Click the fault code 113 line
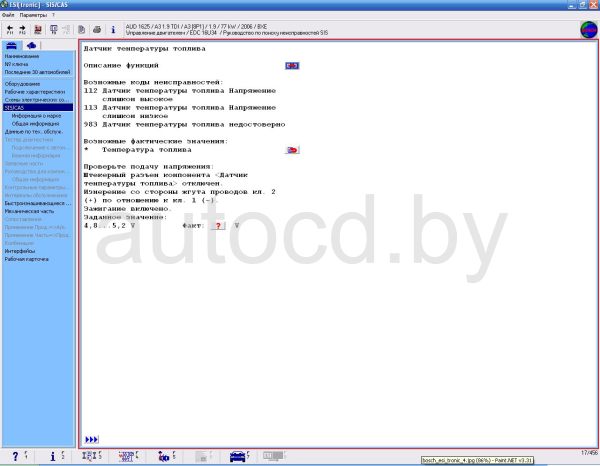This screenshot has height=466, width=600. 180,112
